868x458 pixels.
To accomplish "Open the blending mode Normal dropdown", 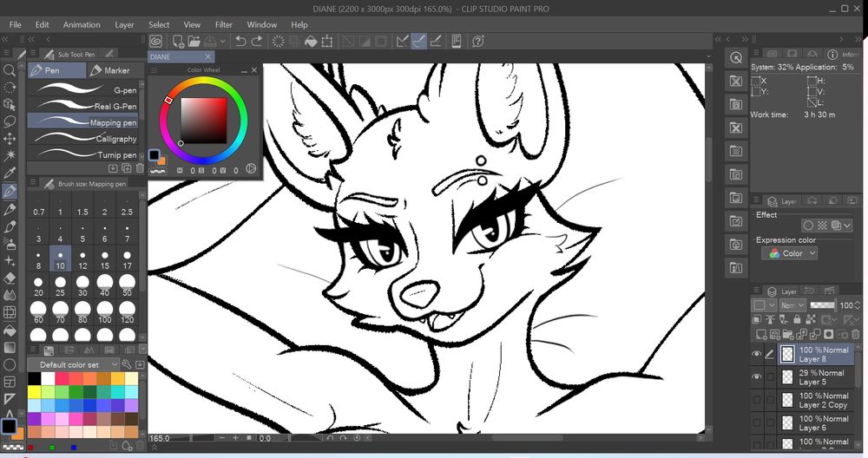I will [792, 305].
